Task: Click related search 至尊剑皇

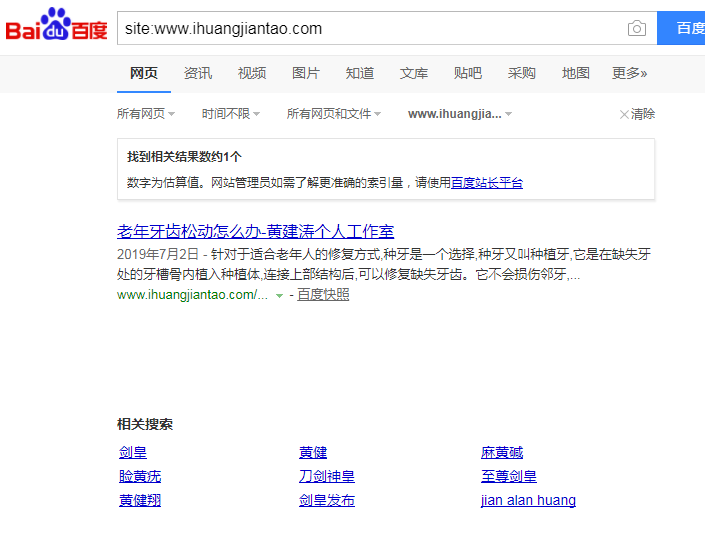Action: 509,476
